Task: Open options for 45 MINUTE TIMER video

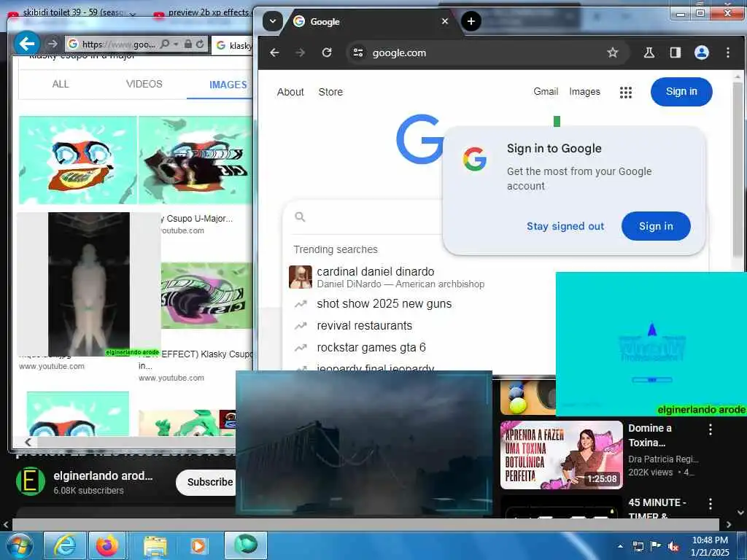Action: [711, 504]
